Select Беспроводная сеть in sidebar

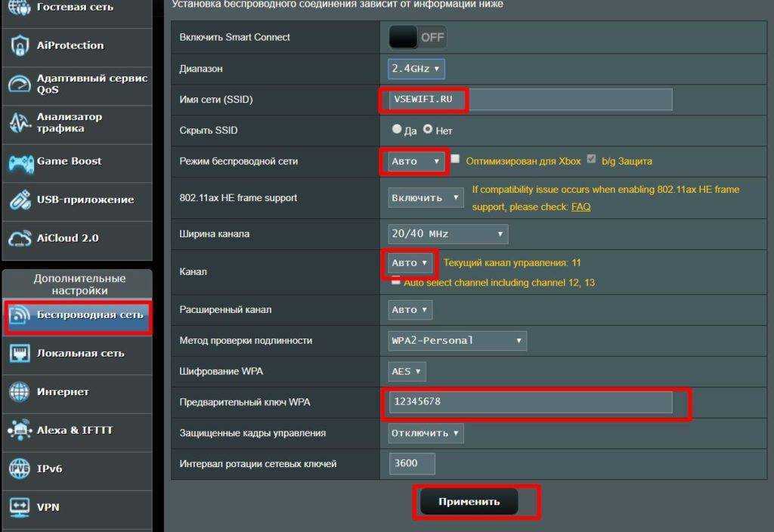pyautogui.click(x=77, y=317)
